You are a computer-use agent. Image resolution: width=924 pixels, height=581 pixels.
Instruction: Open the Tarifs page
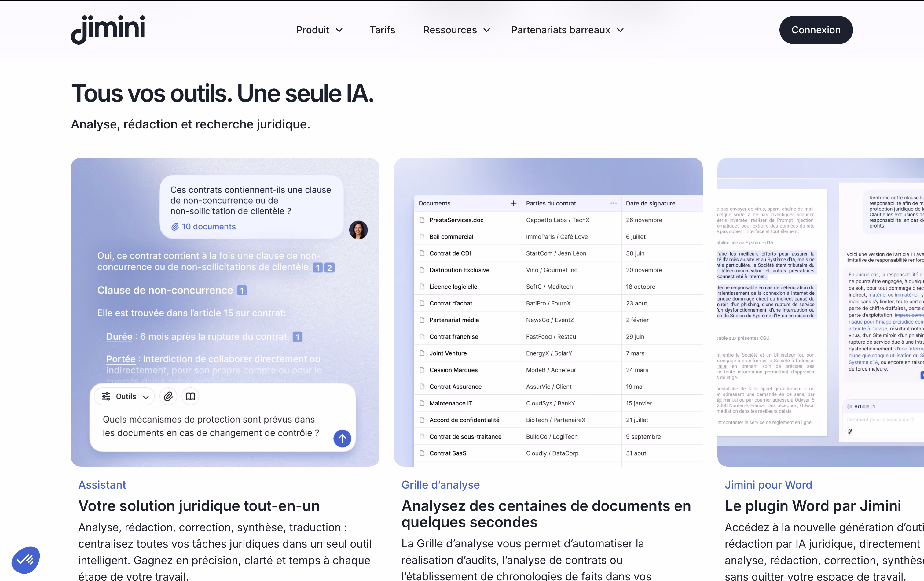[382, 30]
